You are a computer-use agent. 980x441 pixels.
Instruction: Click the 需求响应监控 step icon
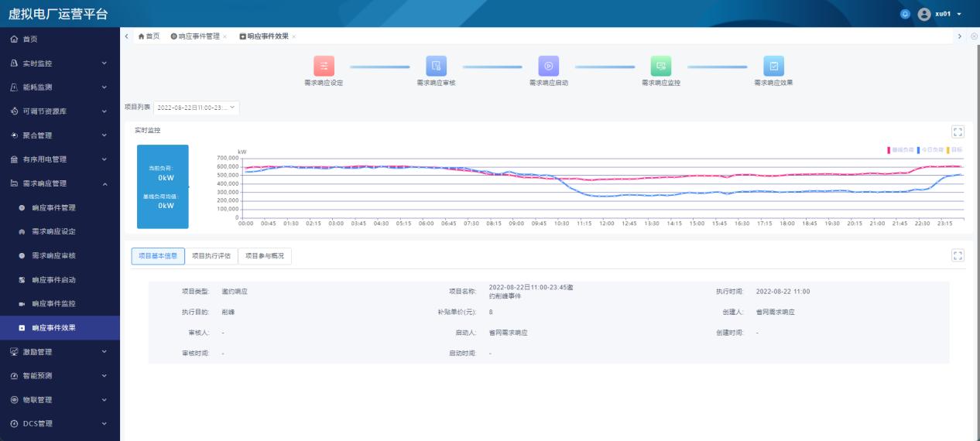[661, 66]
